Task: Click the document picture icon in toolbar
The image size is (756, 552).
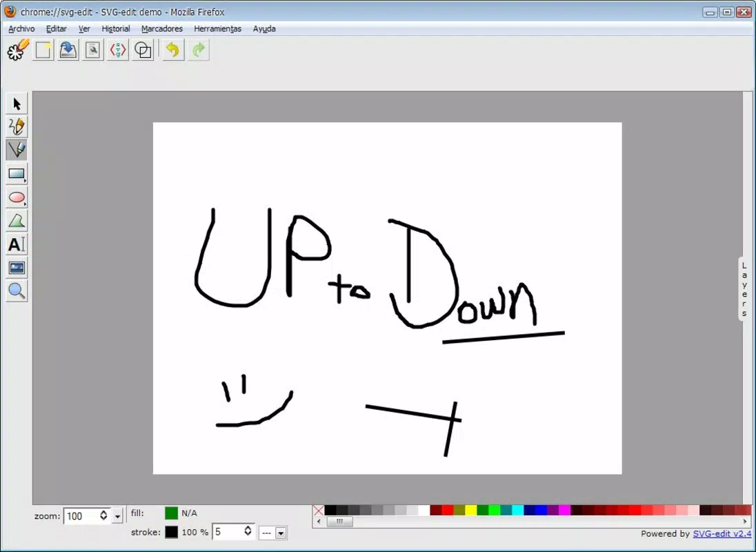Action: (x=92, y=50)
